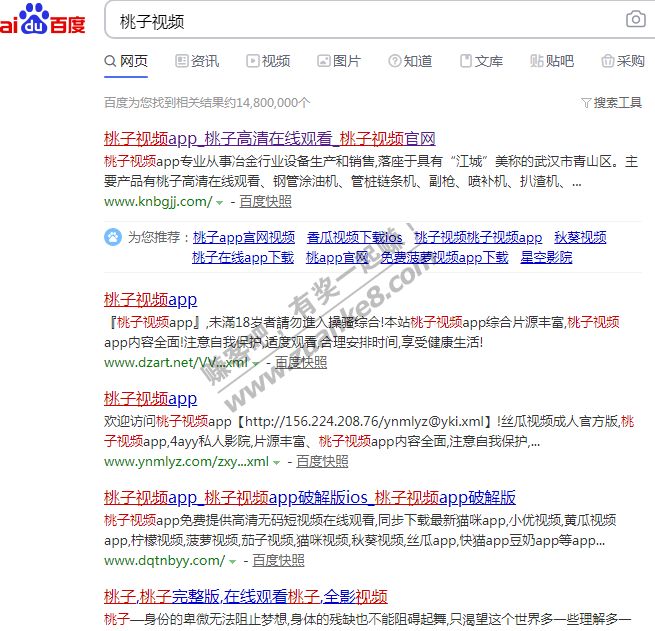This screenshot has width=655, height=631.
Task: Expand the arrow beside www.ynmlyz.com
Action: (276, 462)
